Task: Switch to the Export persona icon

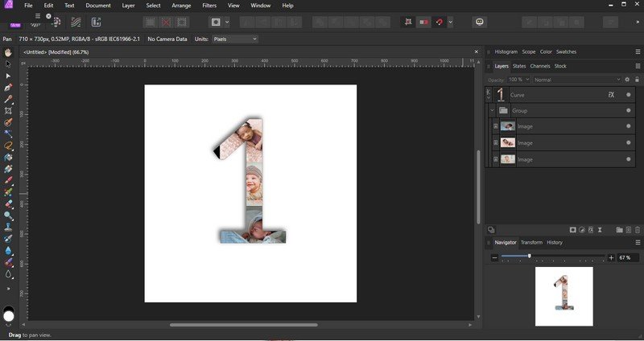Action: 97,23
